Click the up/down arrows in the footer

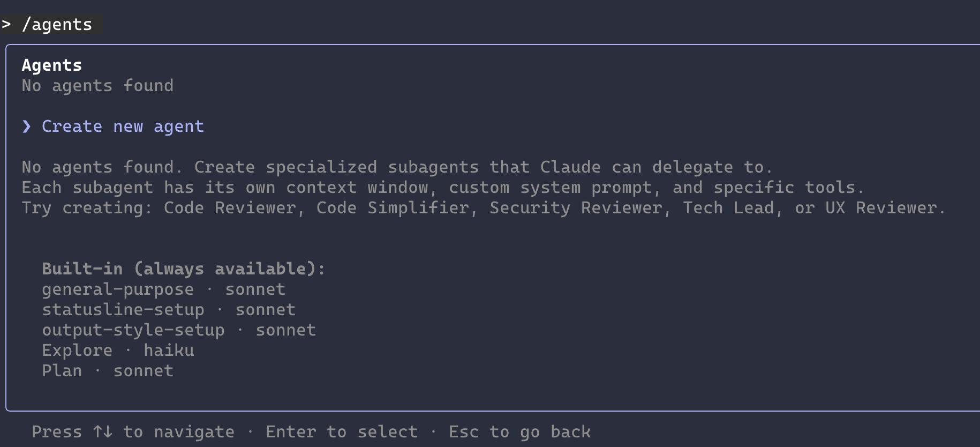[x=103, y=431]
